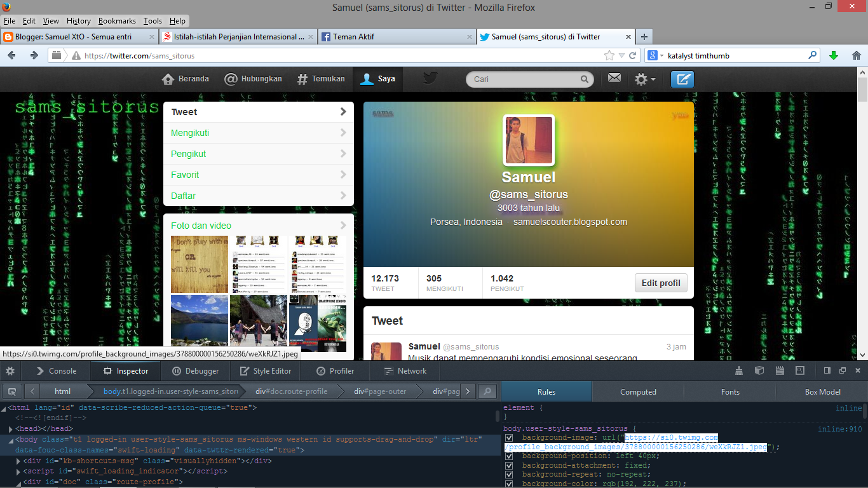868x488 pixels.
Task: Reload the page with the refresh icon
Action: (633, 55)
